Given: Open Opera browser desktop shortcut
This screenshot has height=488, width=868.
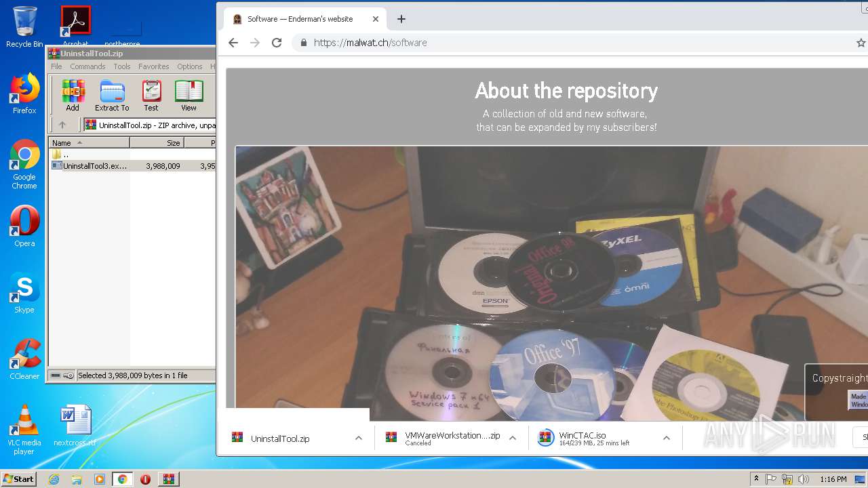Looking at the screenshot, I should [x=24, y=226].
